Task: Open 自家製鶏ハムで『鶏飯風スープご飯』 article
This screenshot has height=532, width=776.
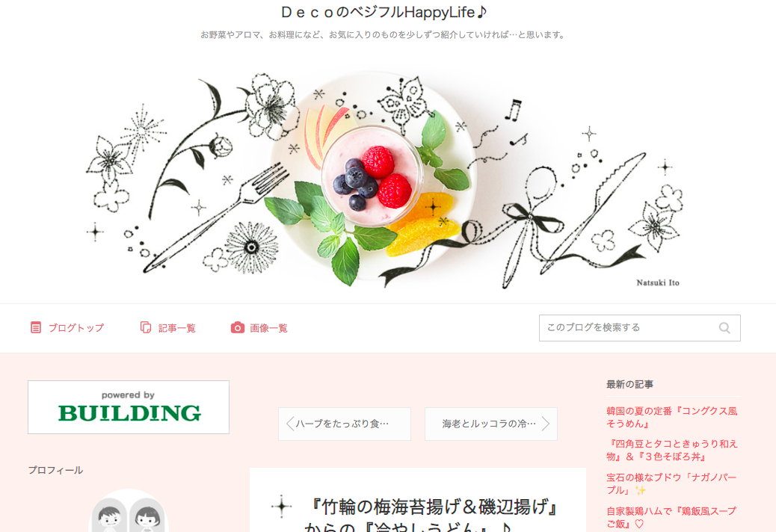Action: [671, 517]
